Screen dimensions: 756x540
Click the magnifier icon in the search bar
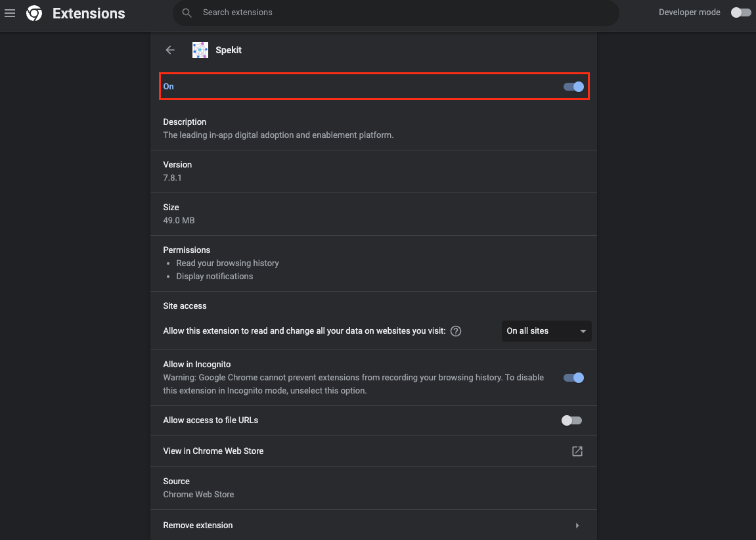click(187, 12)
